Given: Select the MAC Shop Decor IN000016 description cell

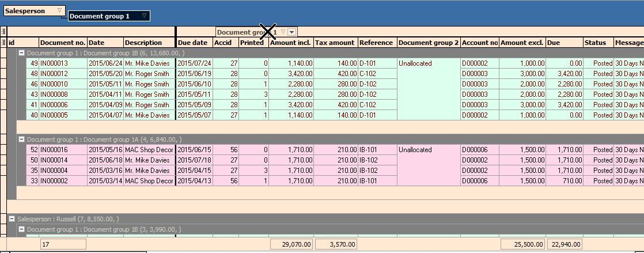Looking at the screenshot, I should 149,150.
